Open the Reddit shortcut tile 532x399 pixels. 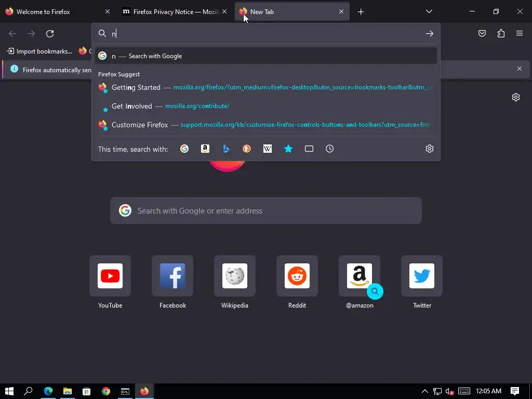[x=297, y=276]
